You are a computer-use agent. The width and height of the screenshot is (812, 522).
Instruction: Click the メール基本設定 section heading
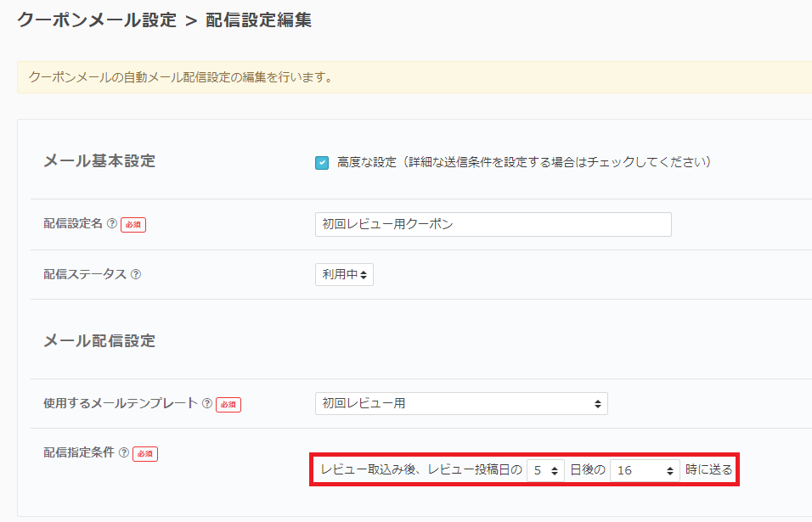(x=99, y=161)
